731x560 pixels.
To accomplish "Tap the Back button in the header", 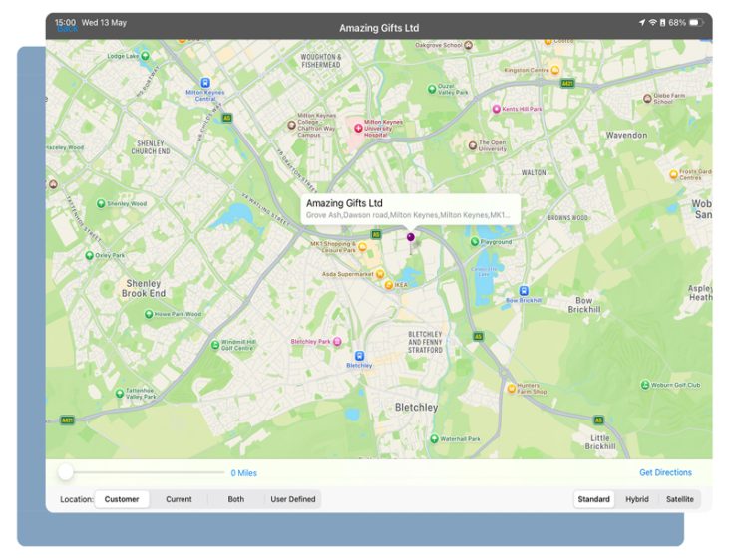I will tap(67, 29).
